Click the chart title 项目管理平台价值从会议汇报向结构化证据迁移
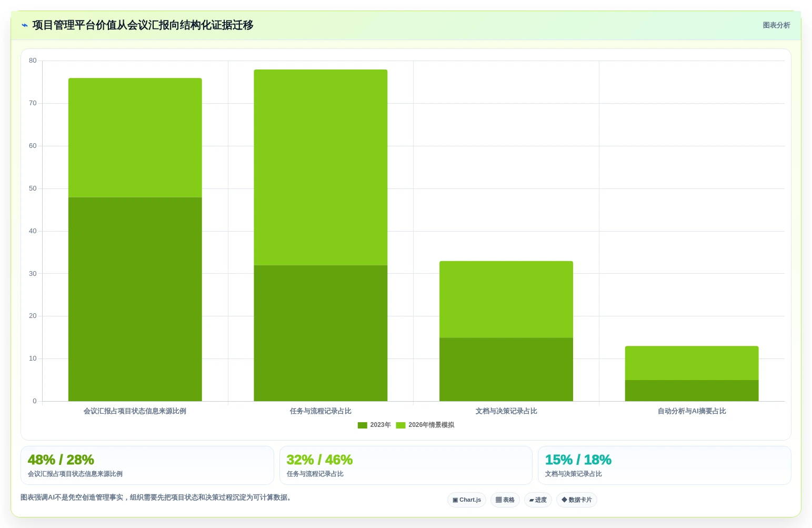812x528 pixels. point(143,25)
